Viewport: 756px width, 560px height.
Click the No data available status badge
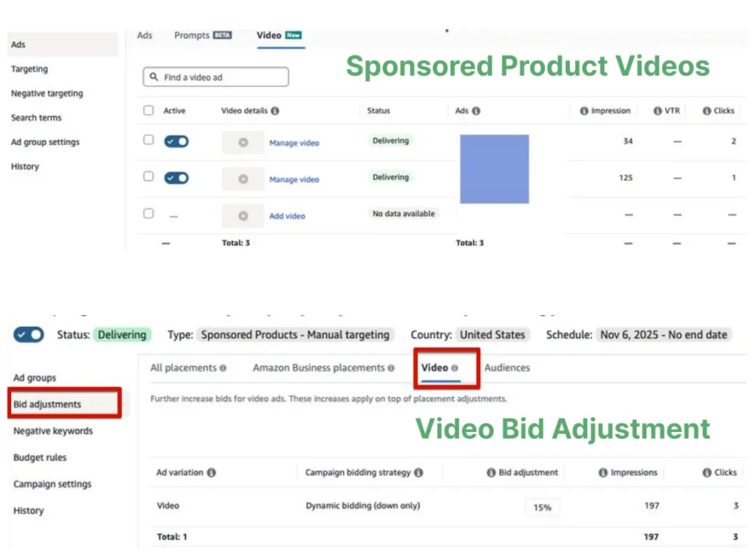pyautogui.click(x=404, y=213)
